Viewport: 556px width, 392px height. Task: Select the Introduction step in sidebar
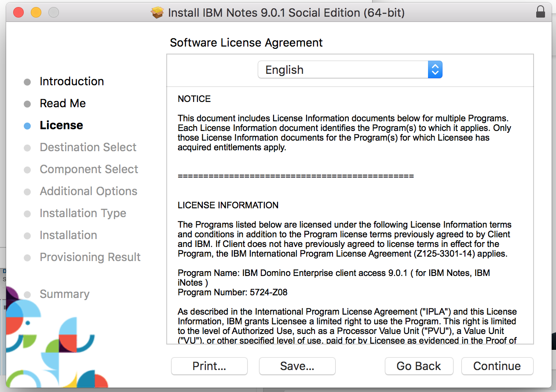(x=72, y=81)
